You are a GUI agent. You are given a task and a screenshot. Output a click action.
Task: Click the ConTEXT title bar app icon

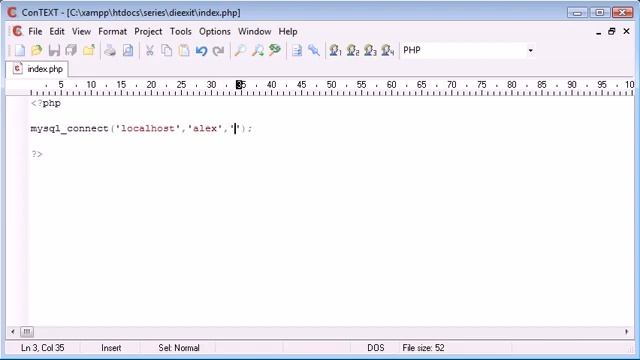[11, 13]
